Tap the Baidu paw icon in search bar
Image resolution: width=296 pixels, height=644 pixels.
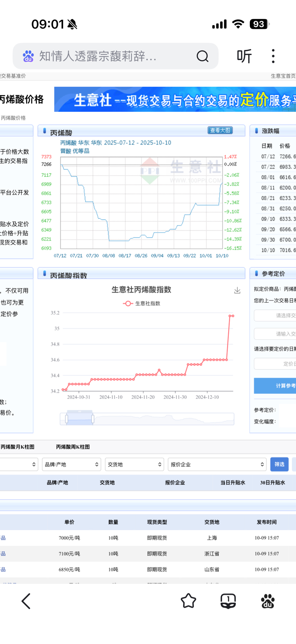tap(28, 56)
